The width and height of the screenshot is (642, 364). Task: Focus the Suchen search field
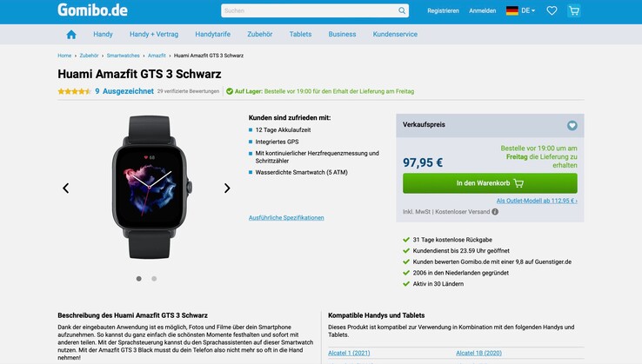click(x=309, y=10)
